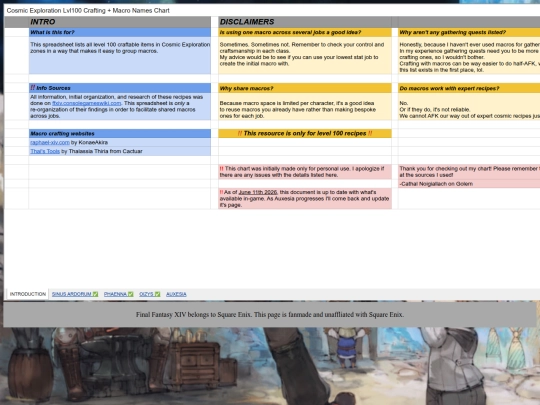Screen dimensions: 540x405
Task: Select the OIZYS sheet tab
Action: 149,294
